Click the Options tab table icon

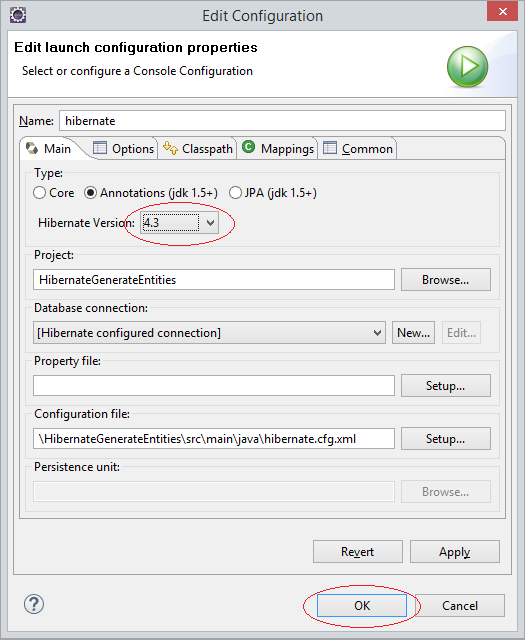100,147
